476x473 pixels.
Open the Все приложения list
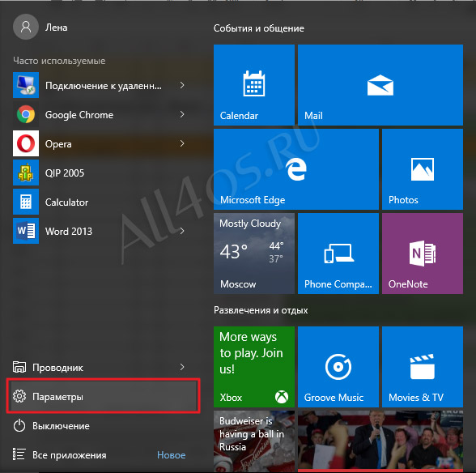coord(104,454)
